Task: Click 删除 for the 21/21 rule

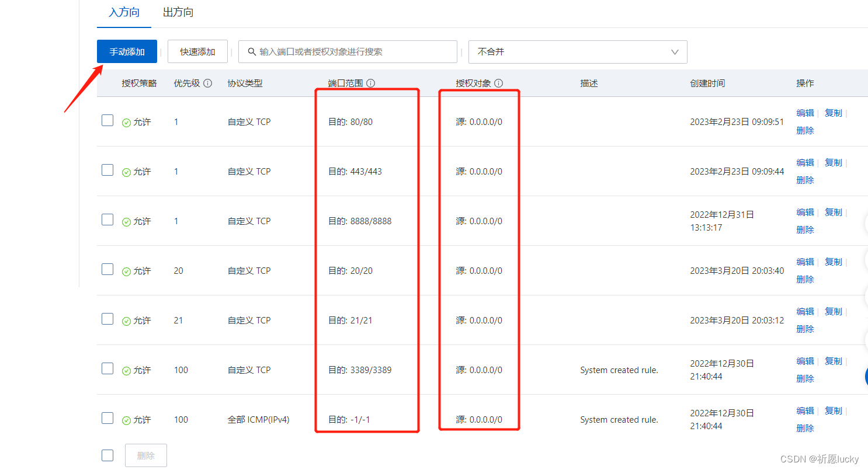Action: tap(805, 329)
